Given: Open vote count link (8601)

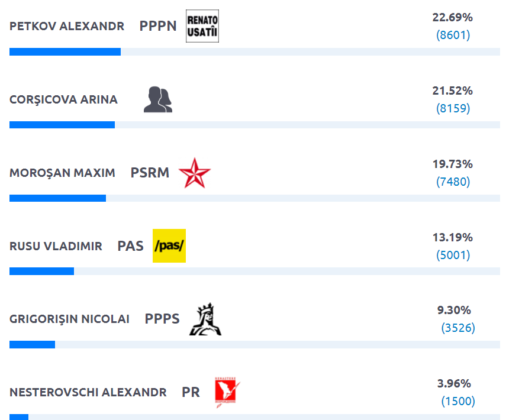Looking at the screenshot, I should (x=453, y=35).
